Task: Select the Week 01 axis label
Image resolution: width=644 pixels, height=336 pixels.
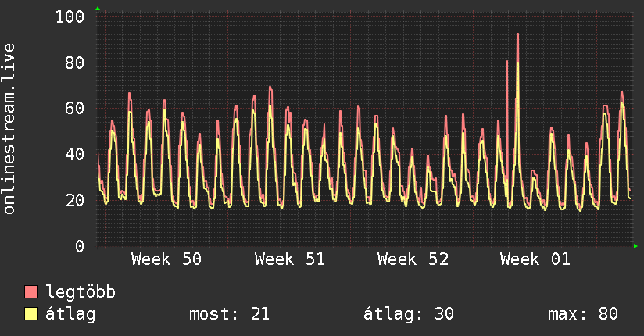Action: click(x=535, y=259)
